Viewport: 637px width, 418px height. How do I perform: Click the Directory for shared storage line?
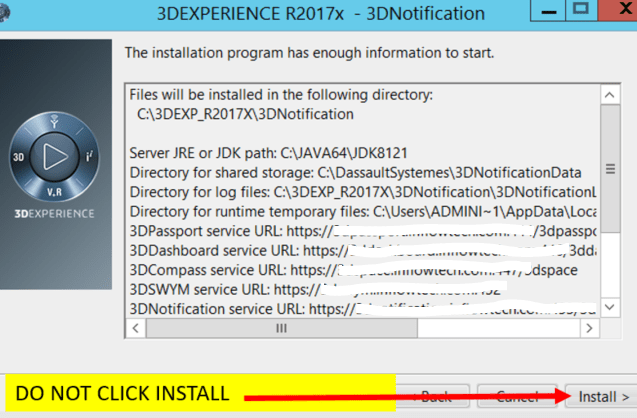pyautogui.click(x=355, y=173)
